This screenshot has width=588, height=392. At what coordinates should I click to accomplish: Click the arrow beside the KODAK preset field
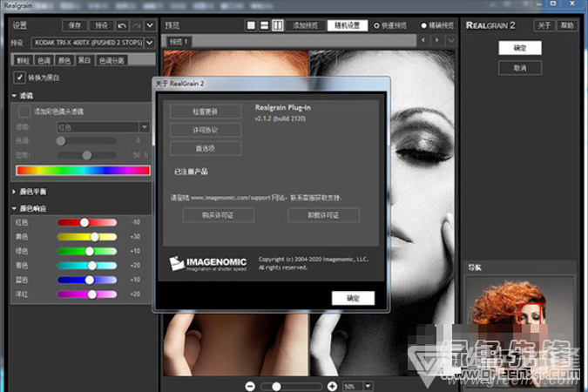click(149, 43)
